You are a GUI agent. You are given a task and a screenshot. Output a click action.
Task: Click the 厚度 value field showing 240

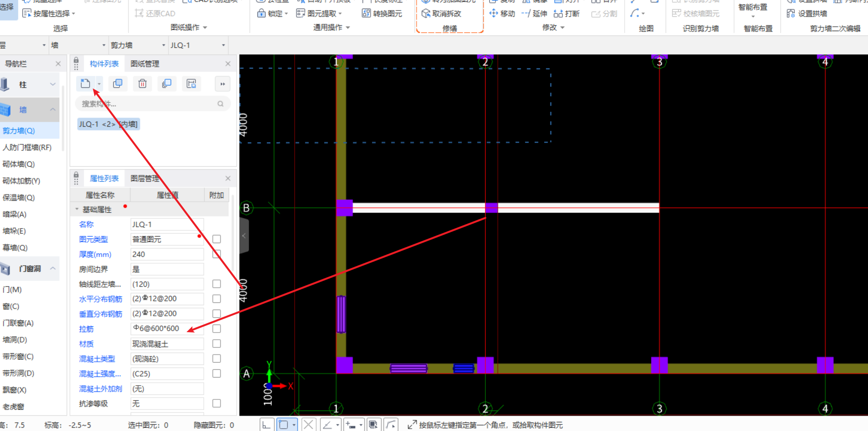tap(167, 254)
